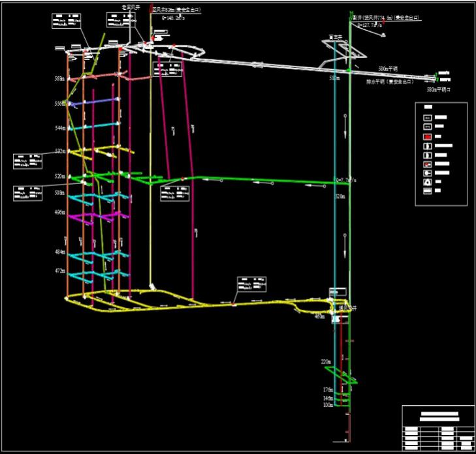
Task: Select the "472m" elevation text
Action: (60, 271)
